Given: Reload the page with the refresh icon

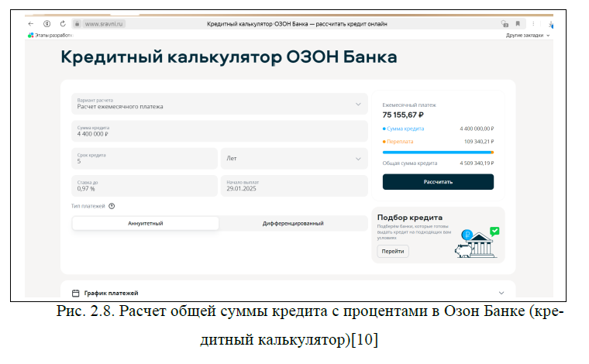Looking at the screenshot, I should (x=62, y=24).
